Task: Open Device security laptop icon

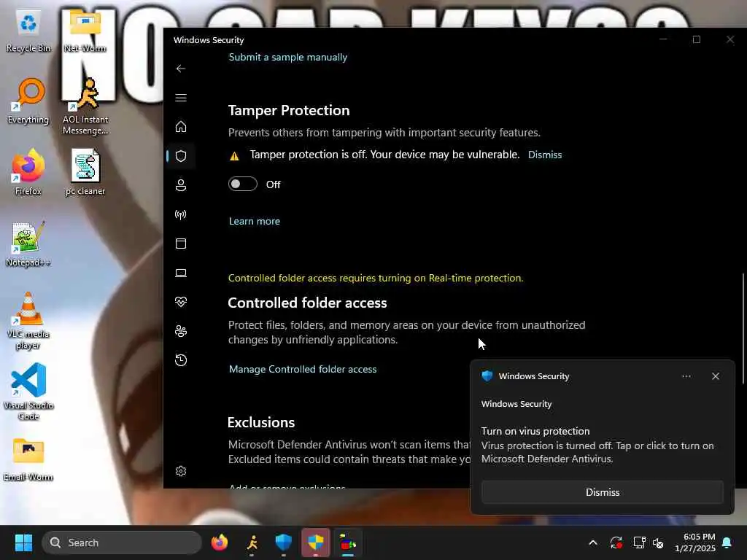Action: (181, 273)
